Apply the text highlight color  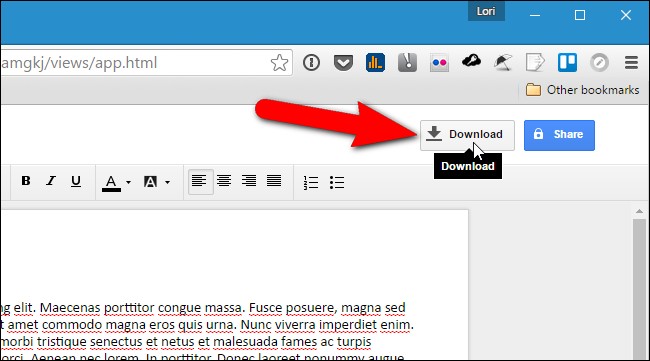[150, 182]
